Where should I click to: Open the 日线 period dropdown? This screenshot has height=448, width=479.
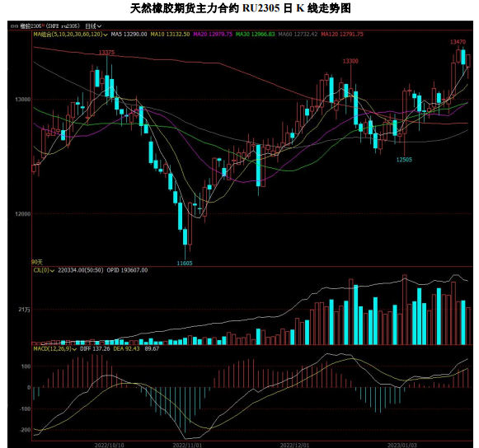point(93,26)
